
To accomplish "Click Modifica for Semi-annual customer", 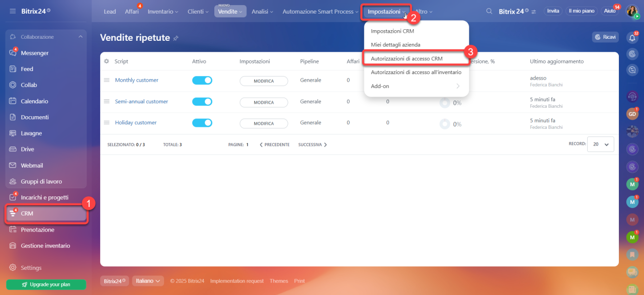I will 264,102.
